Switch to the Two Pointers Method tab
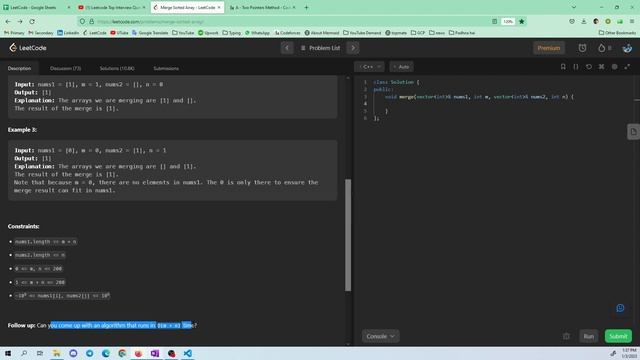 coord(262,7)
